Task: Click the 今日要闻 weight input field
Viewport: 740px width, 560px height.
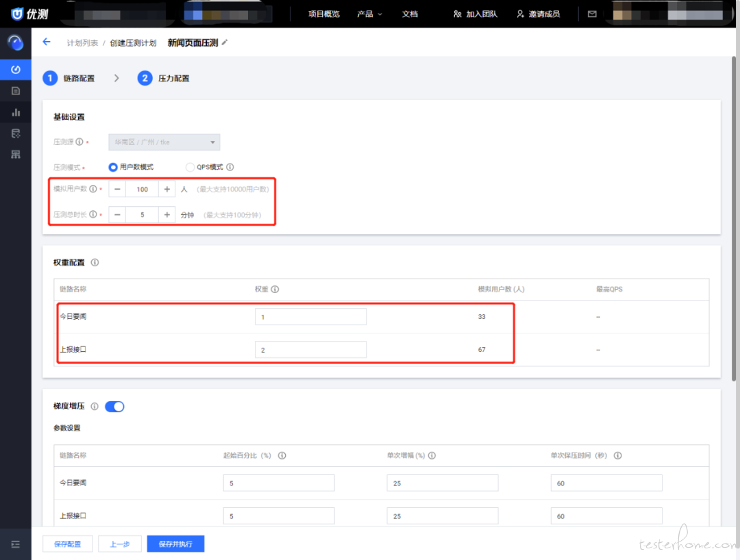Action: point(310,316)
